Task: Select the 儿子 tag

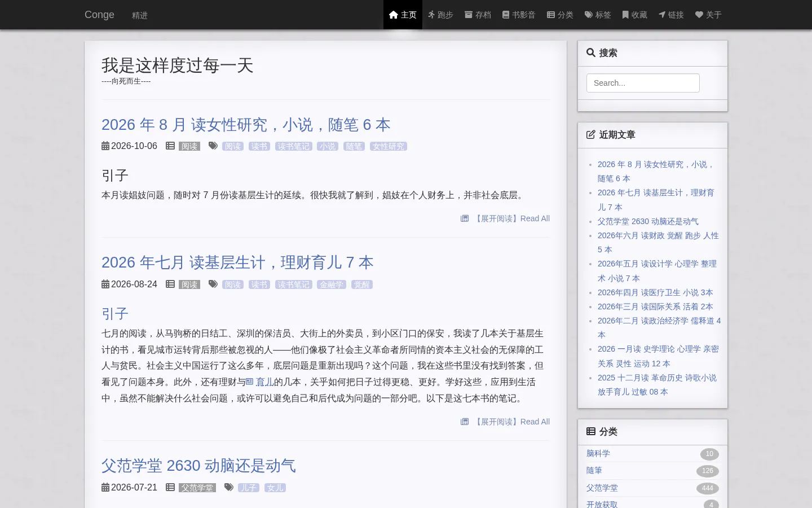Action: coord(249,488)
